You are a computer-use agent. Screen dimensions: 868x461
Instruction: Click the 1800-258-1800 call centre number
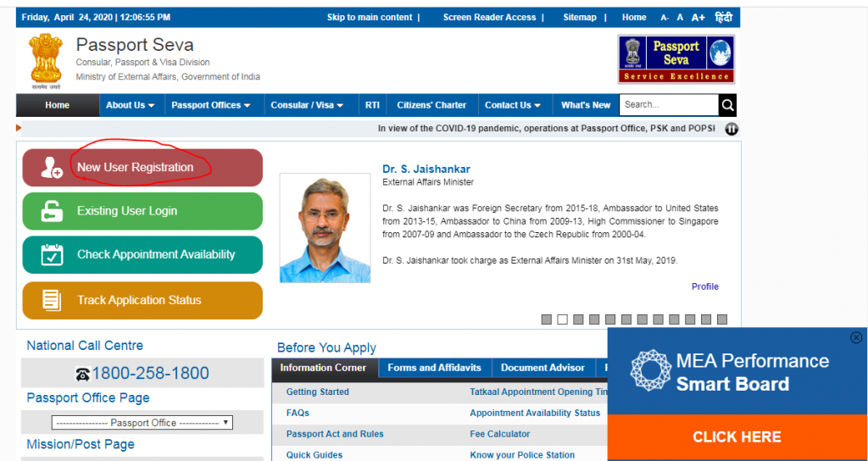(x=150, y=374)
